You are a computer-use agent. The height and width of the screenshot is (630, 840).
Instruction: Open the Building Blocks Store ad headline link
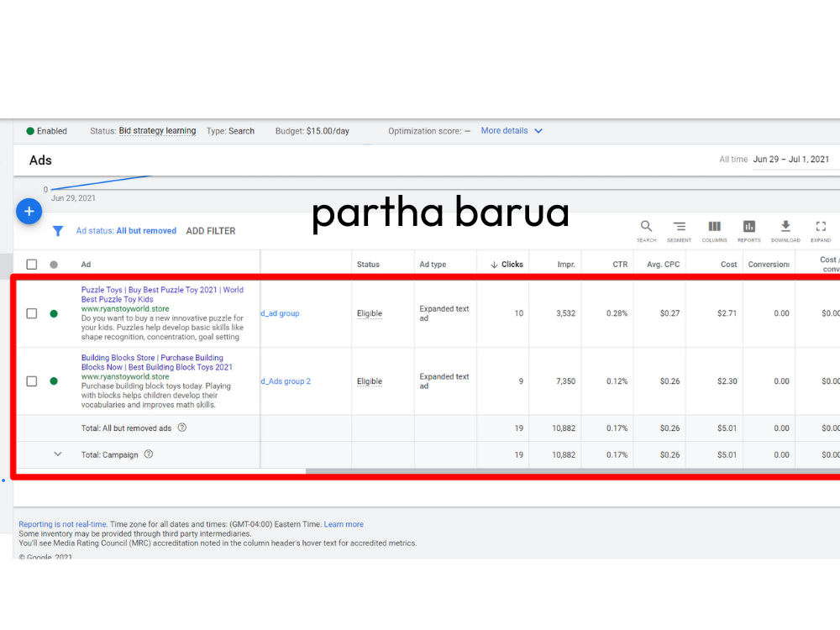coord(157,362)
